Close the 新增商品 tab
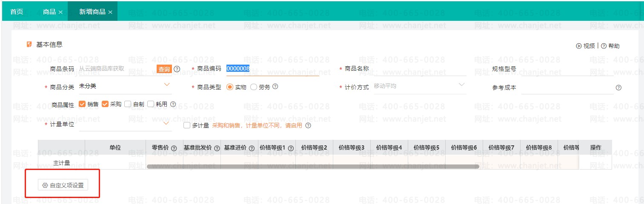The height and width of the screenshot is (204, 644). point(110,12)
